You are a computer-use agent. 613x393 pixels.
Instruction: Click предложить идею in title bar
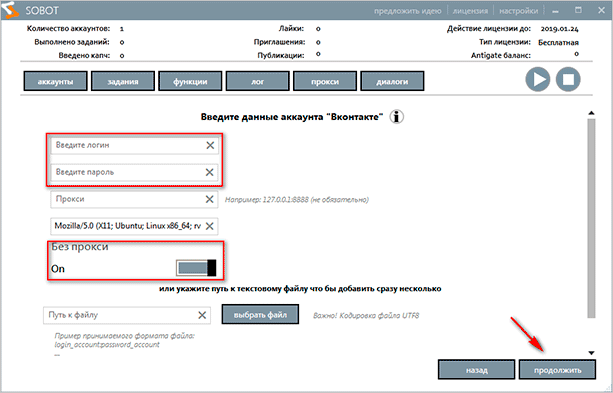(x=407, y=11)
